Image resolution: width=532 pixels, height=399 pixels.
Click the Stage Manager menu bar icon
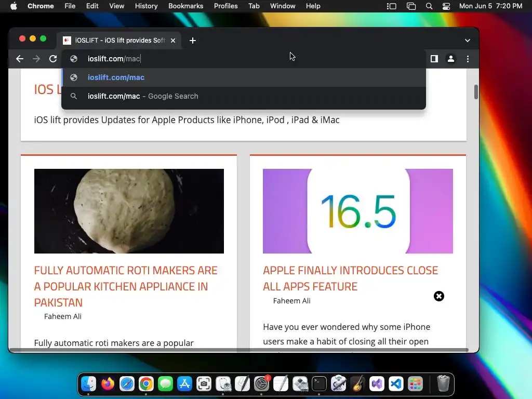[392, 6]
